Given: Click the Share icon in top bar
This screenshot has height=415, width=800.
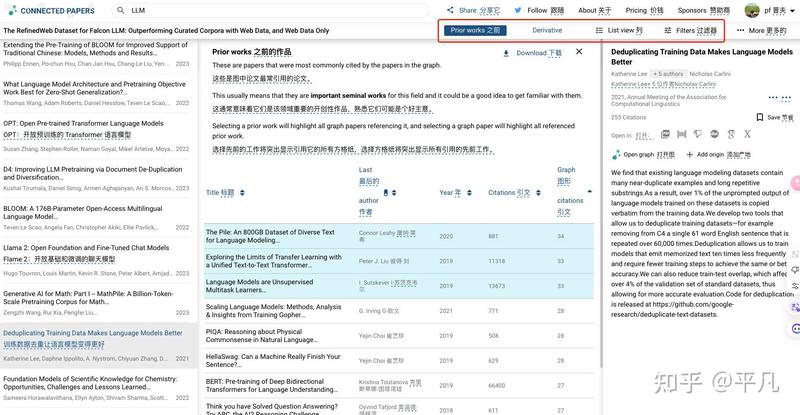Looking at the screenshot, I should (x=450, y=10).
